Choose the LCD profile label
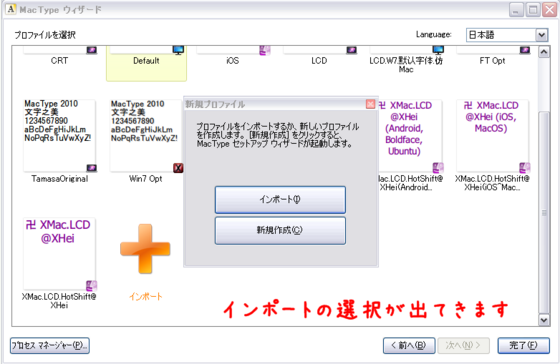The image size is (560, 364). [319, 61]
